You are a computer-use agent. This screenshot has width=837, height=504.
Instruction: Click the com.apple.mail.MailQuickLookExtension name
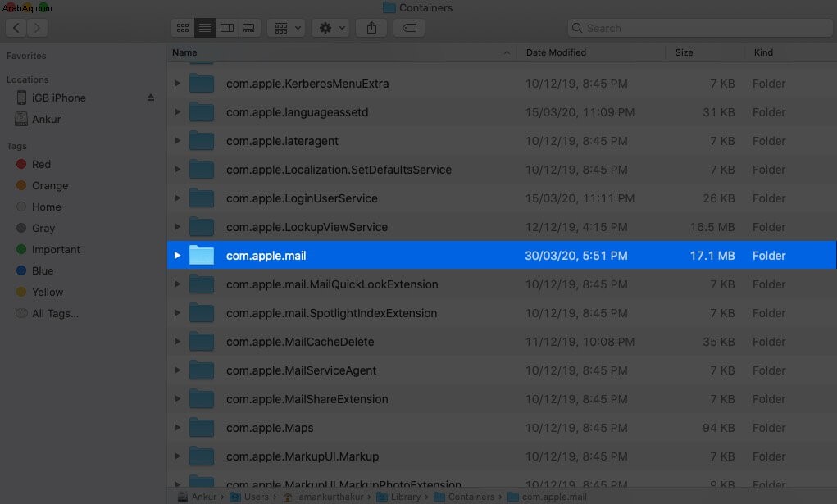pyautogui.click(x=332, y=284)
